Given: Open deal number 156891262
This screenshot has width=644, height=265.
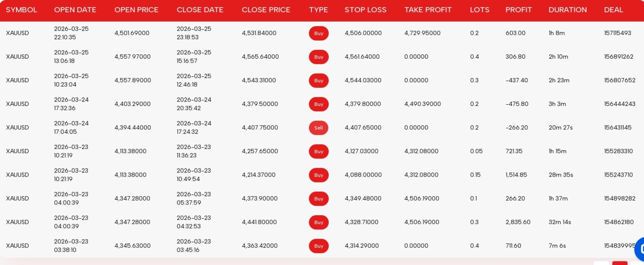Looking at the screenshot, I should (618, 57).
